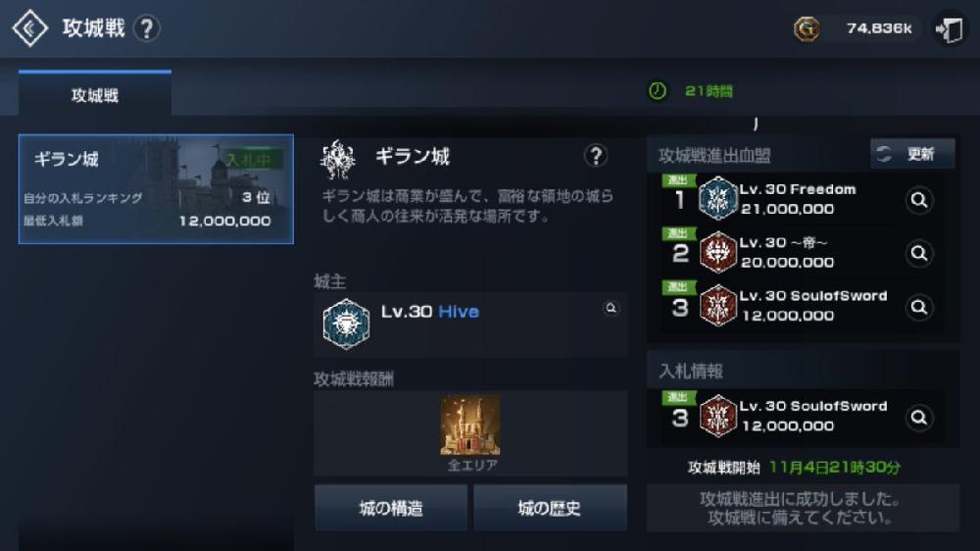Inspect ~帝~ clan with magnifier icon

click(919, 253)
